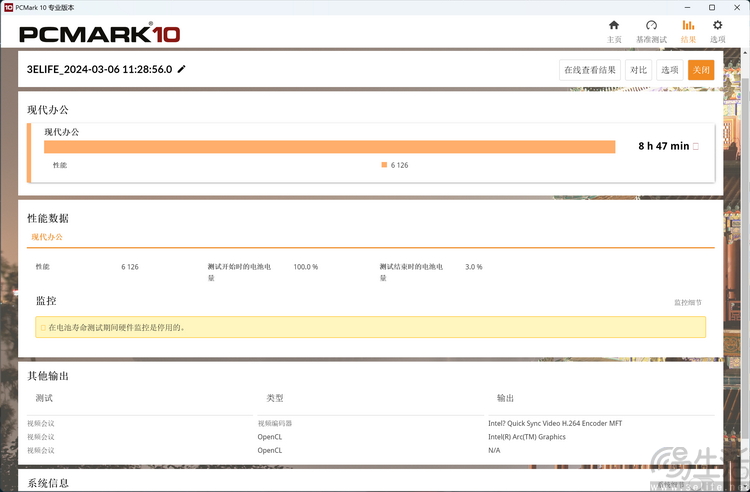Click the orange 6 126 legend swatch
Screen dimensions: 750x492
click(384, 165)
